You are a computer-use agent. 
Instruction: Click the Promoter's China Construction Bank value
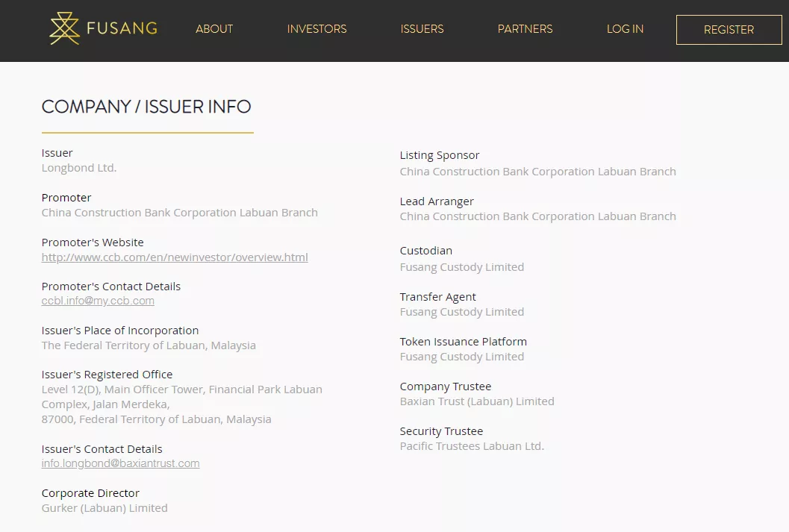(180, 213)
